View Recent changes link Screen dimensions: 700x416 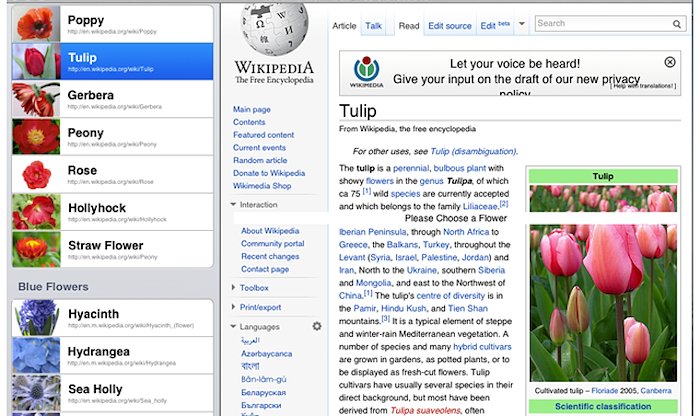point(270,256)
